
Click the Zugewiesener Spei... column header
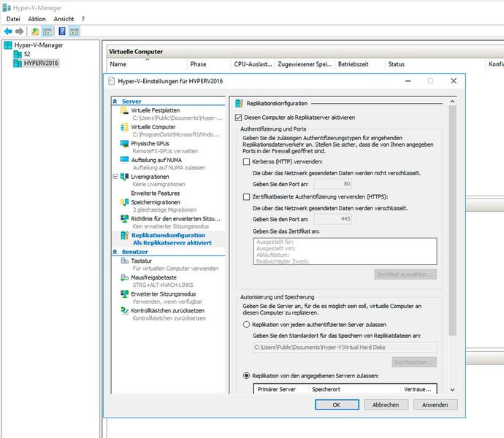point(305,64)
